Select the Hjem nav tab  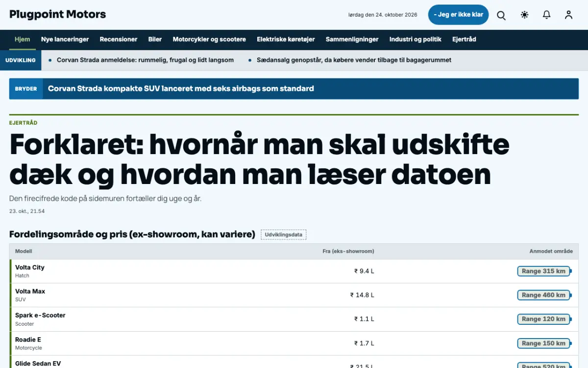tap(23, 39)
